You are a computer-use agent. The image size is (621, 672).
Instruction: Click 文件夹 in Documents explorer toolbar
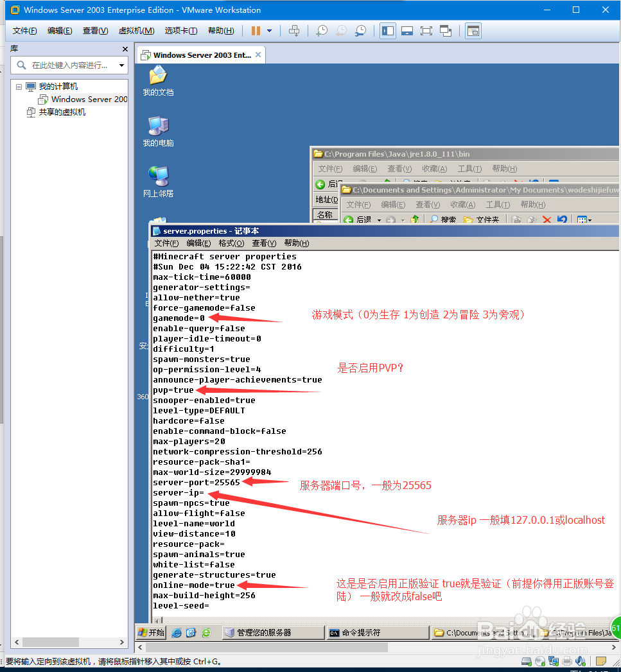(481, 220)
